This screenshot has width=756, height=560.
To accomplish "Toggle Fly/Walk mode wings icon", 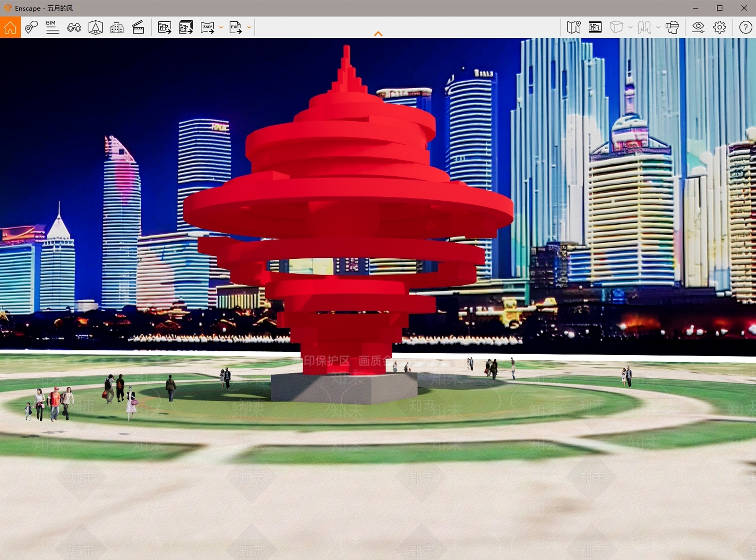I will click(x=644, y=27).
